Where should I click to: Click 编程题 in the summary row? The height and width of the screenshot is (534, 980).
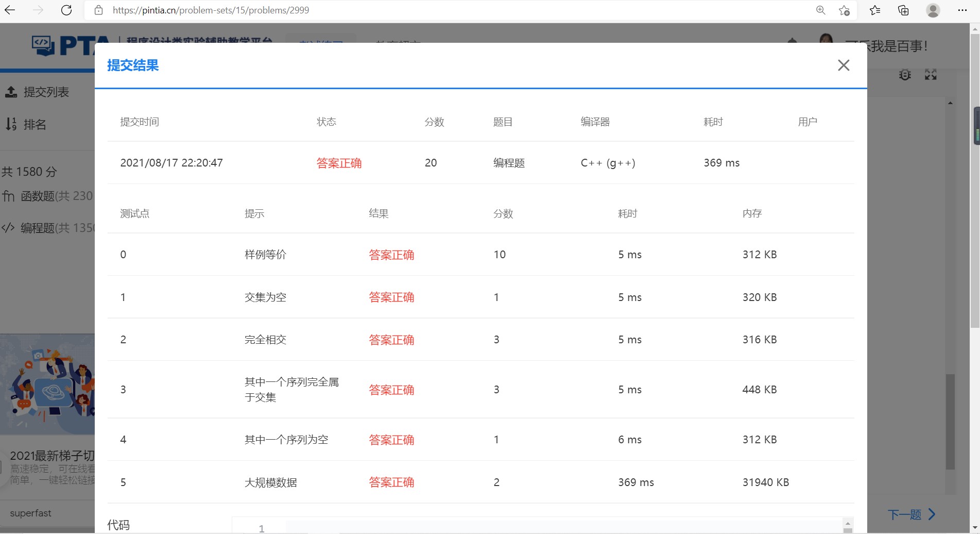tap(509, 163)
